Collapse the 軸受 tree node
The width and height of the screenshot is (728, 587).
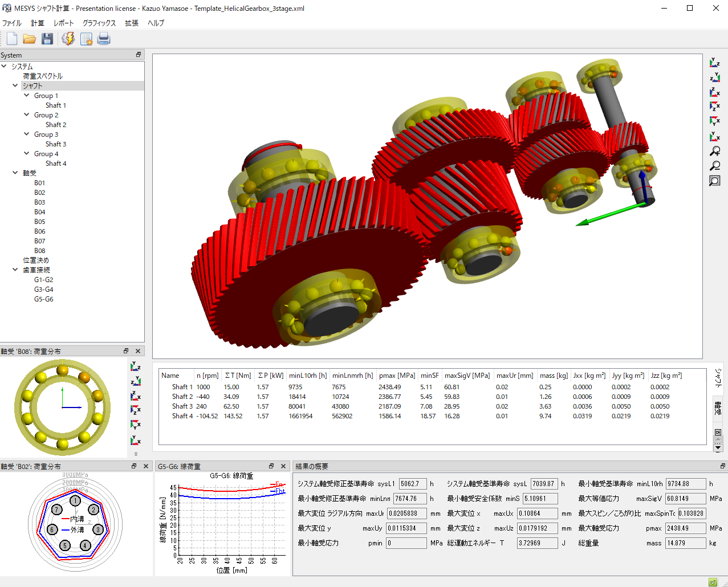point(15,173)
